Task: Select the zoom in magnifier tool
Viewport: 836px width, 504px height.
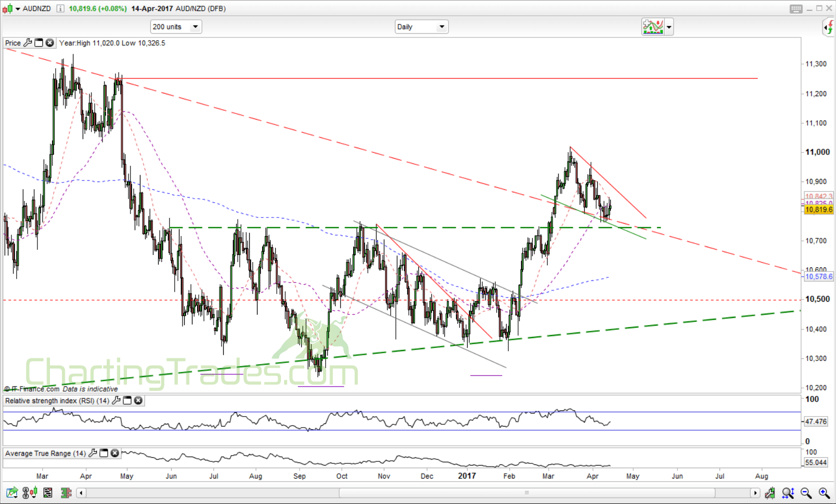Action: (x=823, y=493)
